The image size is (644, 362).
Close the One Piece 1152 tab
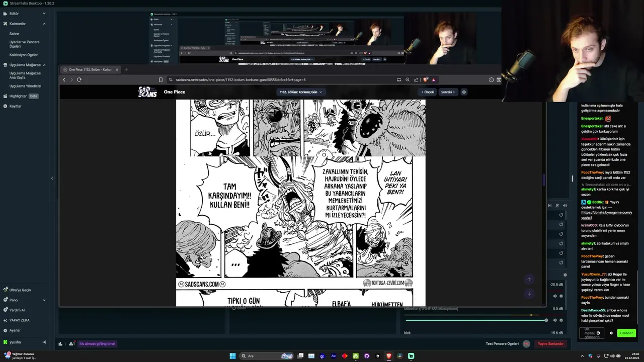[x=117, y=69]
